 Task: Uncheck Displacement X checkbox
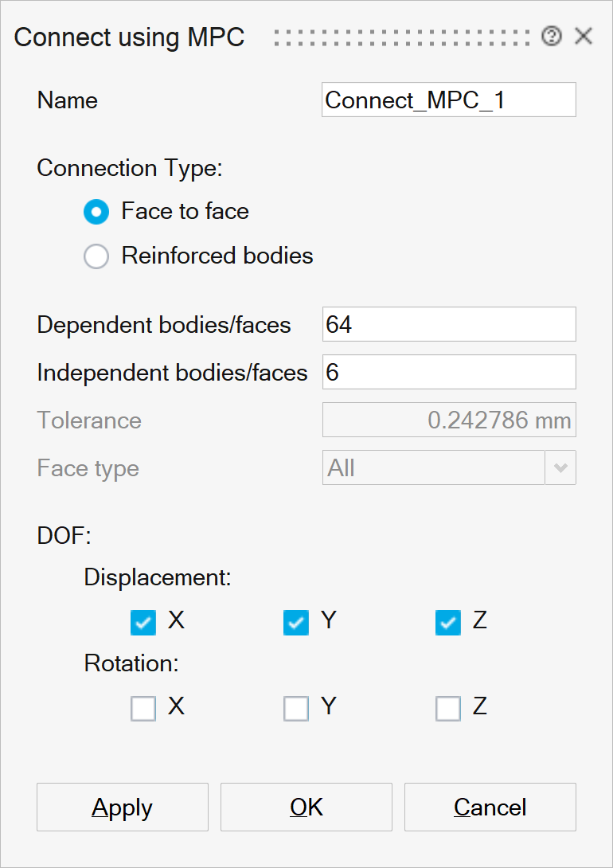tap(143, 623)
